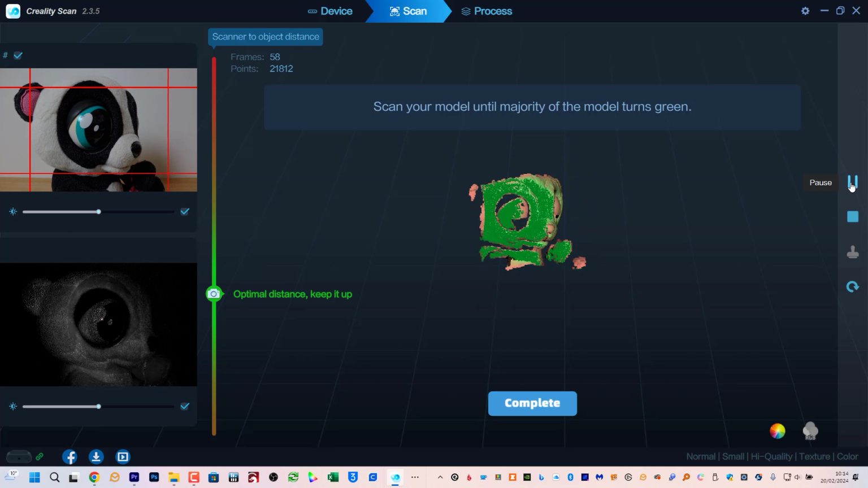Click the panda RGB camera preview
This screenshot has height=488, width=868.
(x=98, y=130)
